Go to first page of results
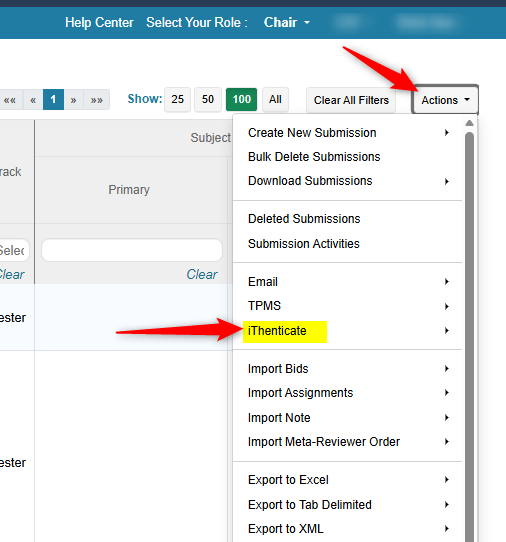506x542 pixels. pos(10,100)
